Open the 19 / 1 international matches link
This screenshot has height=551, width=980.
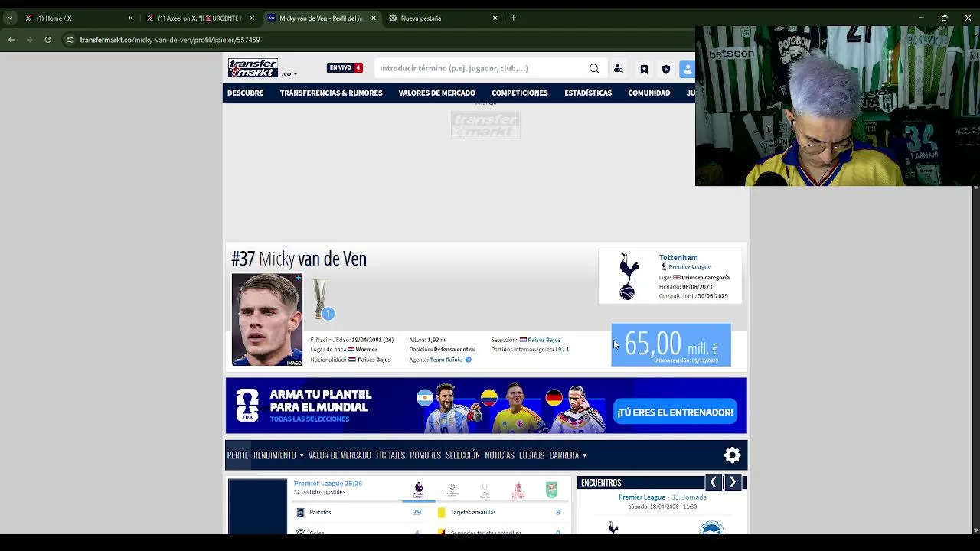[x=562, y=350]
